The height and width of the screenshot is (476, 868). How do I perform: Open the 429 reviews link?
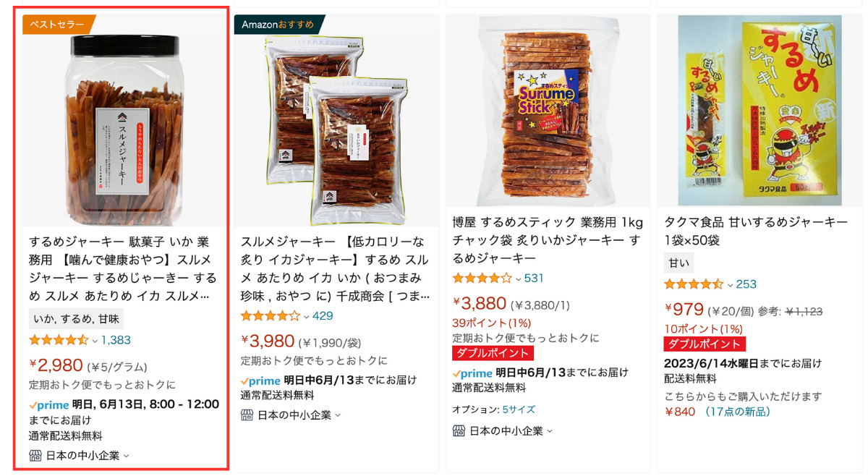(x=323, y=316)
